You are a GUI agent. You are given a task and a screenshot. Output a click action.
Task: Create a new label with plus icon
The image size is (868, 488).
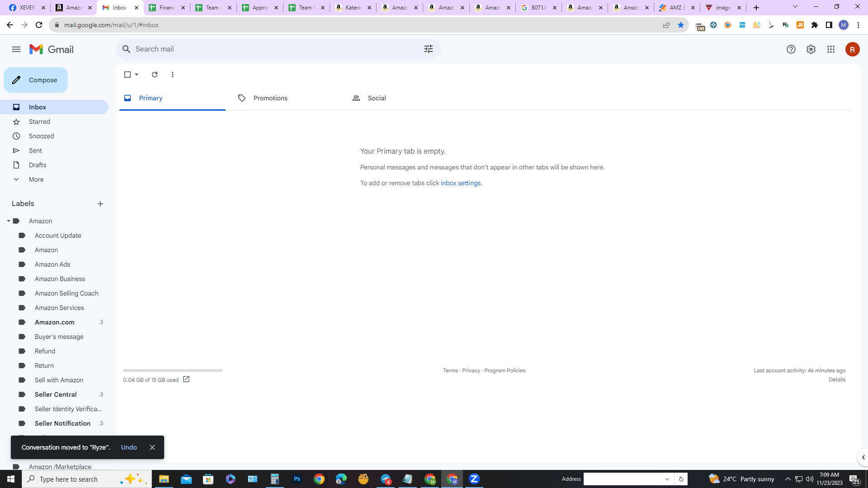tap(100, 204)
